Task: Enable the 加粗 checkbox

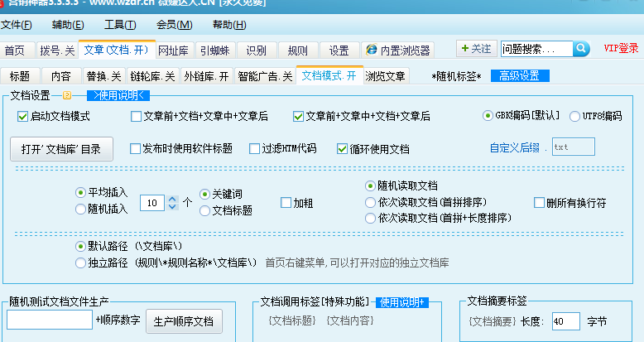Action: (x=296, y=203)
